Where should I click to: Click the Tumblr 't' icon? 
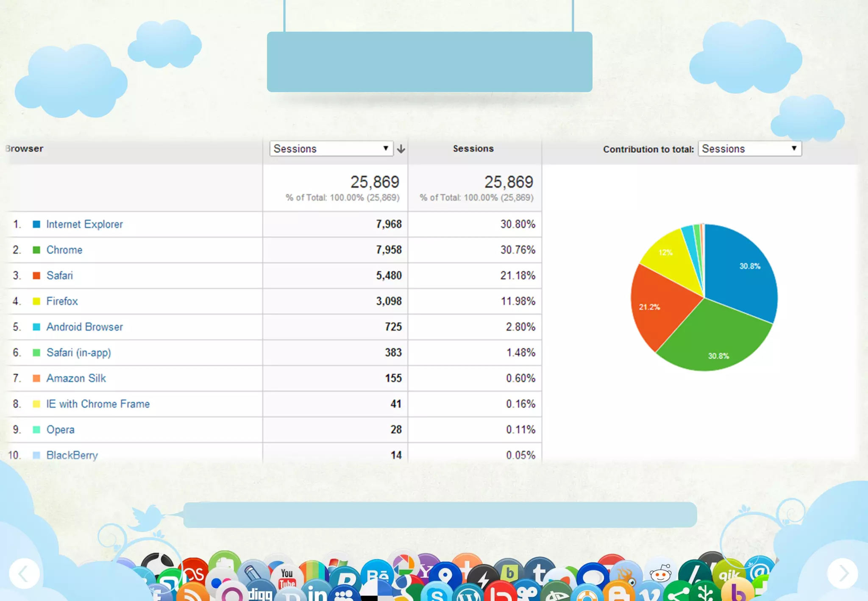(x=539, y=572)
